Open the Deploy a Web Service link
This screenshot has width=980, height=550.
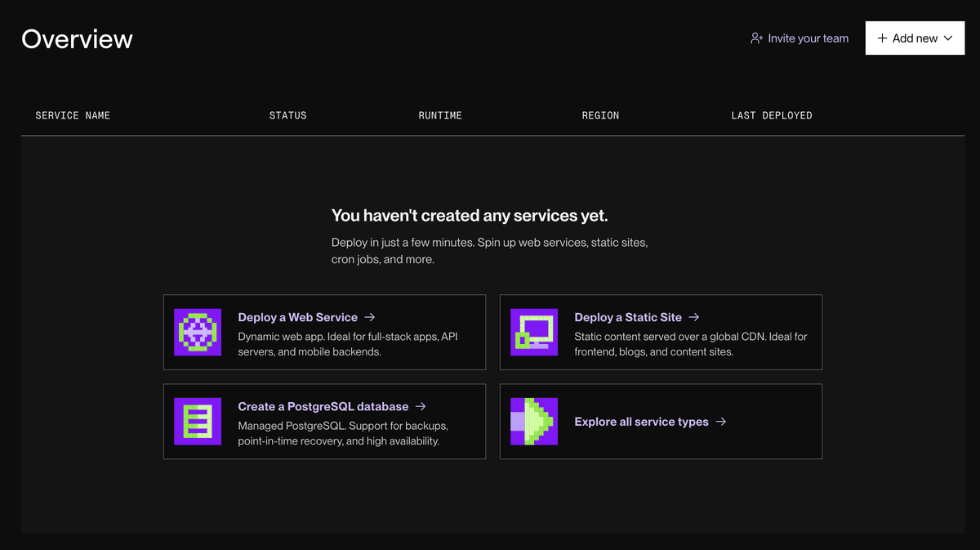coord(297,317)
